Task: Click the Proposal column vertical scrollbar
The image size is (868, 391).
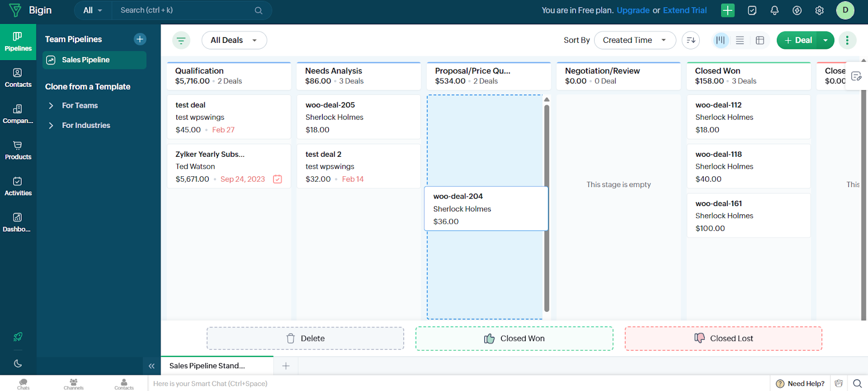Action: point(546,206)
